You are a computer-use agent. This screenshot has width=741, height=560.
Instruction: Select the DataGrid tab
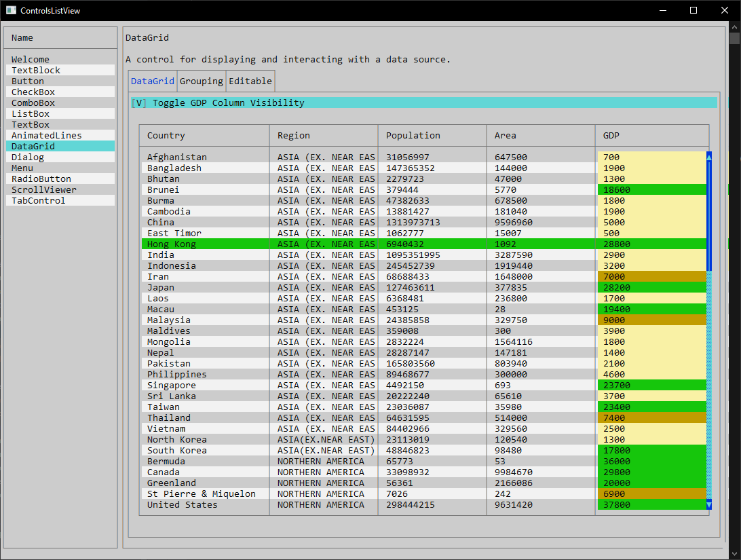point(153,81)
